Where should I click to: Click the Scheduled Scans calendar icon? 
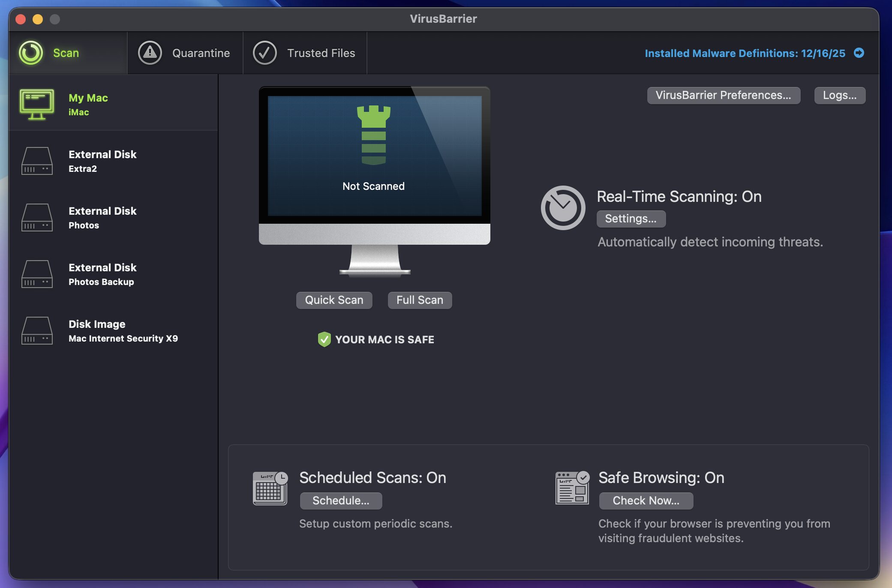pos(270,488)
